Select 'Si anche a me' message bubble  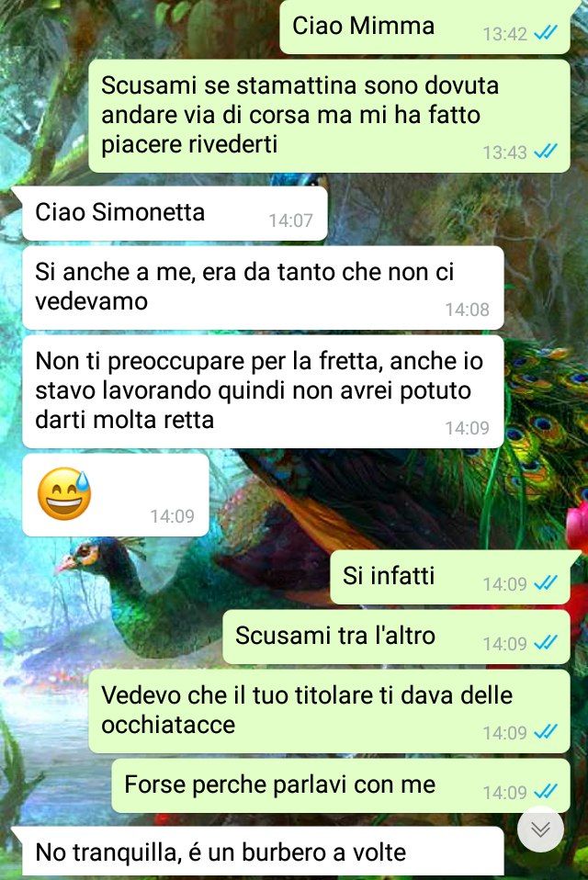(x=263, y=288)
